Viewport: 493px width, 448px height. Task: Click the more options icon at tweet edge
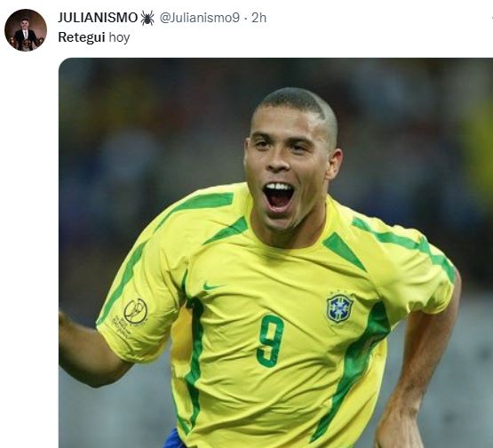point(490,18)
